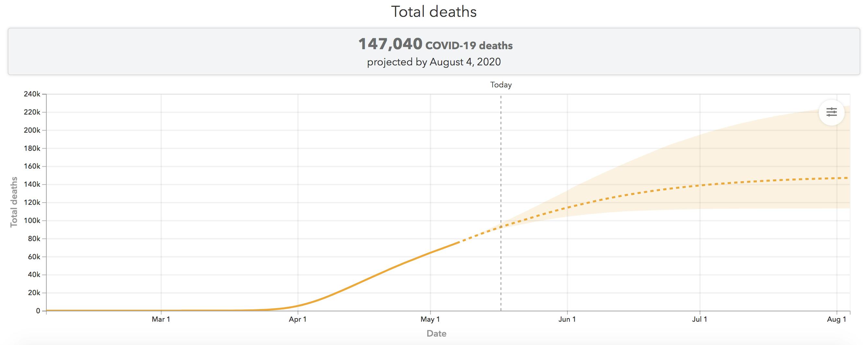Select the Jul 1 date axis label
The height and width of the screenshot is (345, 868).
pyautogui.click(x=699, y=319)
